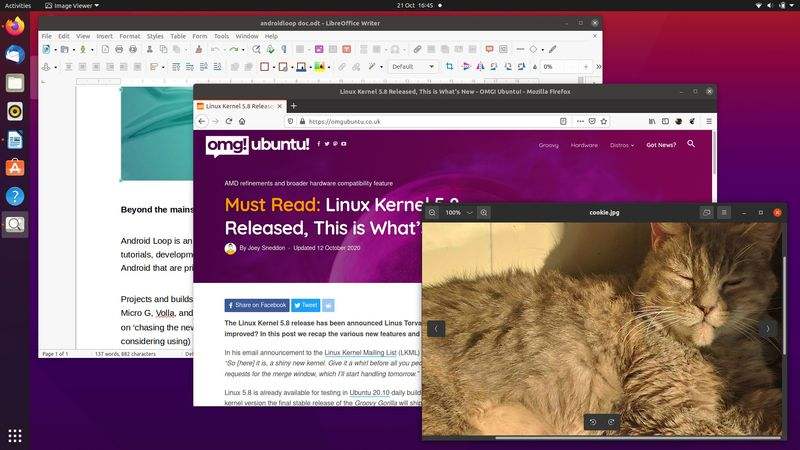Rotate image counterclockwise in Image Viewer
This screenshot has width=800, height=450.
(x=593, y=422)
